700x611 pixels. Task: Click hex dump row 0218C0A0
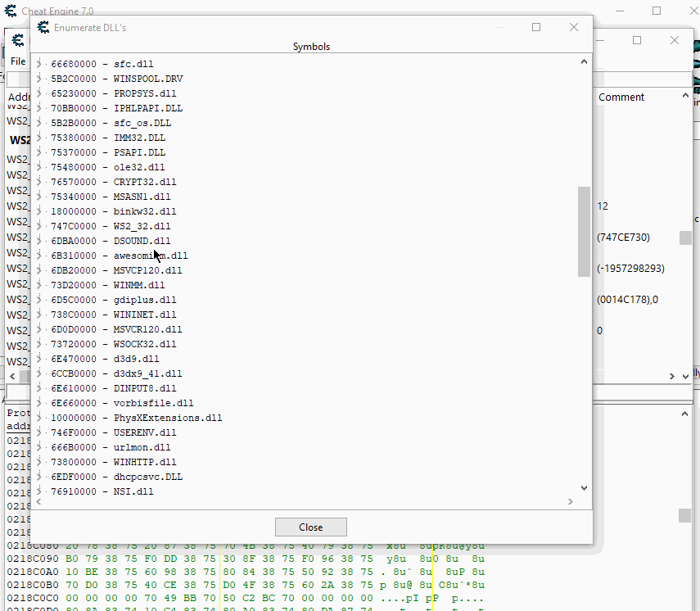coord(246,572)
